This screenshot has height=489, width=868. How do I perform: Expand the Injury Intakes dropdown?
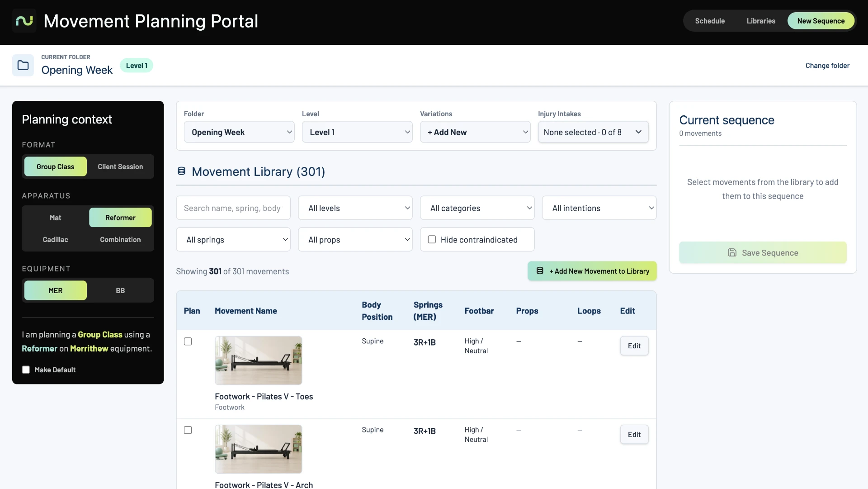click(593, 132)
